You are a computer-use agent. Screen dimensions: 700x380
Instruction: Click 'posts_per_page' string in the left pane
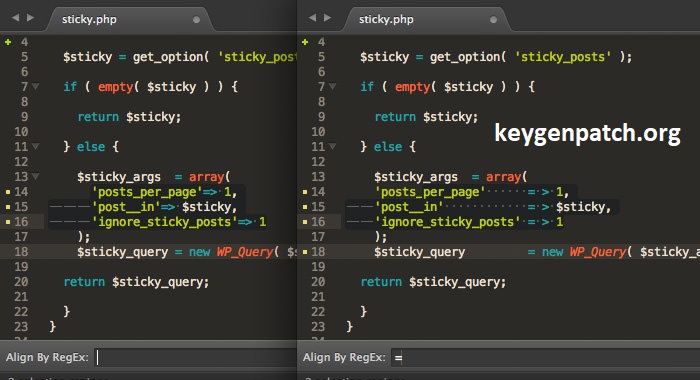point(147,192)
